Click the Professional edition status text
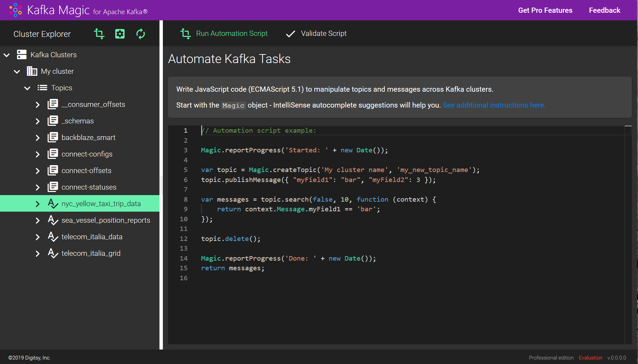This screenshot has width=638, height=364. 551,358
